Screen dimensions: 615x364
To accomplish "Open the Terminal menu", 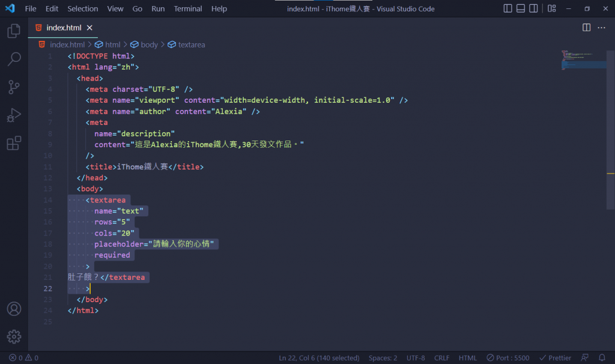I will point(188,8).
